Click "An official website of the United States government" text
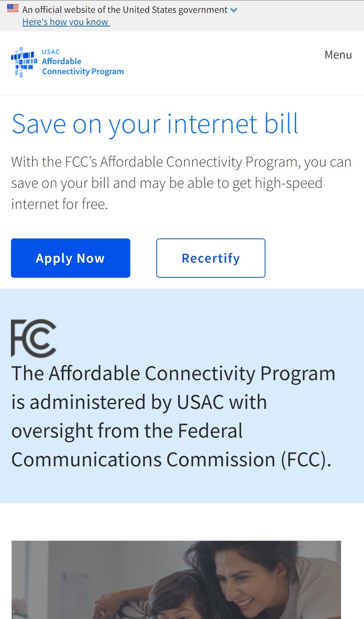 pos(125,10)
